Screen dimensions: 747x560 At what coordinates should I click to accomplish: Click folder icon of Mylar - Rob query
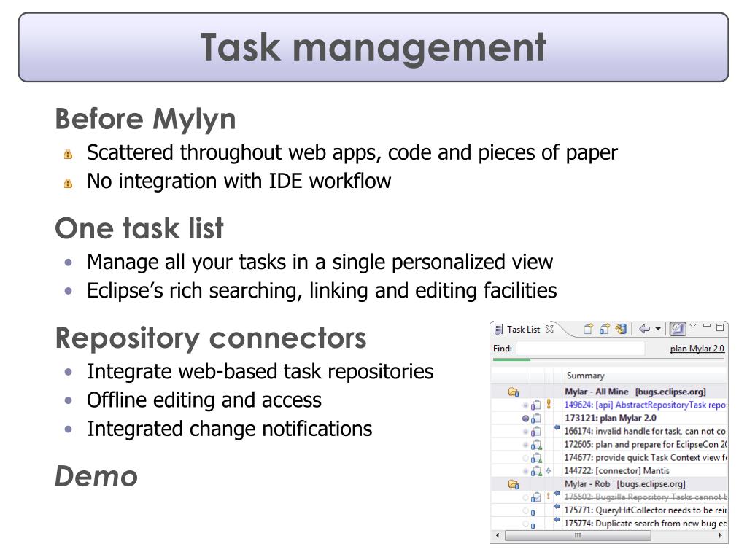coord(514,484)
